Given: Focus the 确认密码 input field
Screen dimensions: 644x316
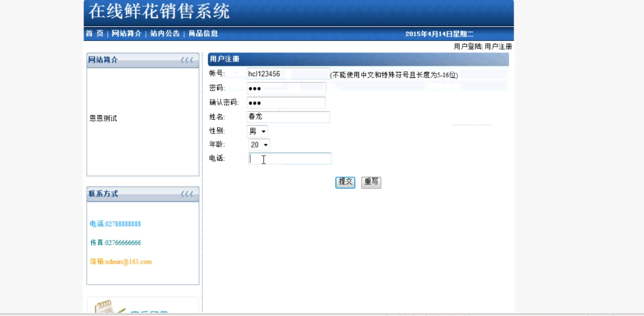Looking at the screenshot, I should [x=286, y=102].
